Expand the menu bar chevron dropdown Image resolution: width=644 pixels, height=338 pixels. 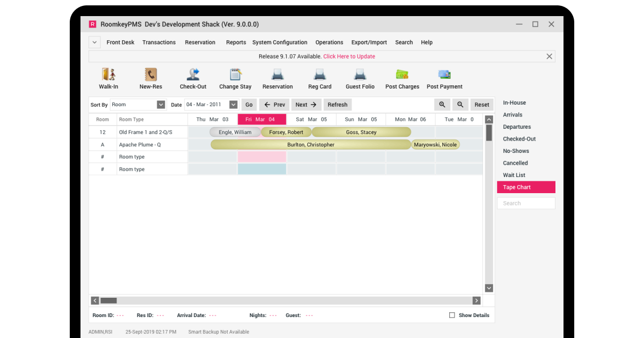point(94,42)
